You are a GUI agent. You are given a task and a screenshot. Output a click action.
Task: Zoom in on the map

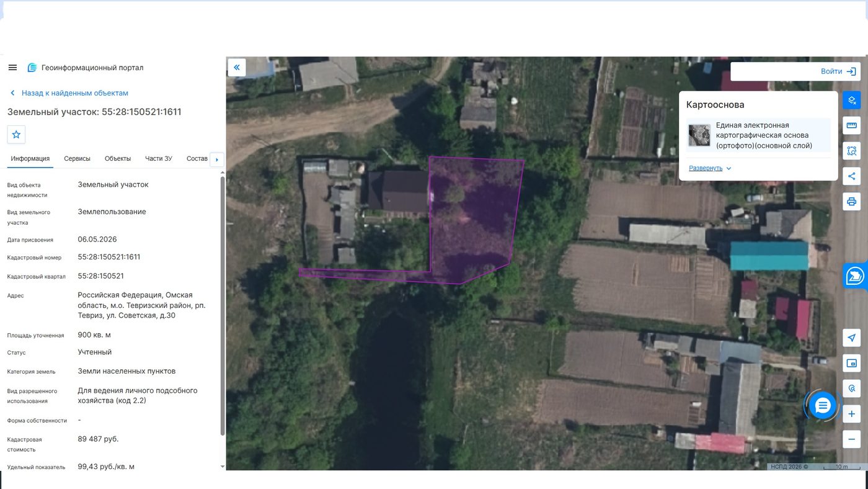pos(852,414)
